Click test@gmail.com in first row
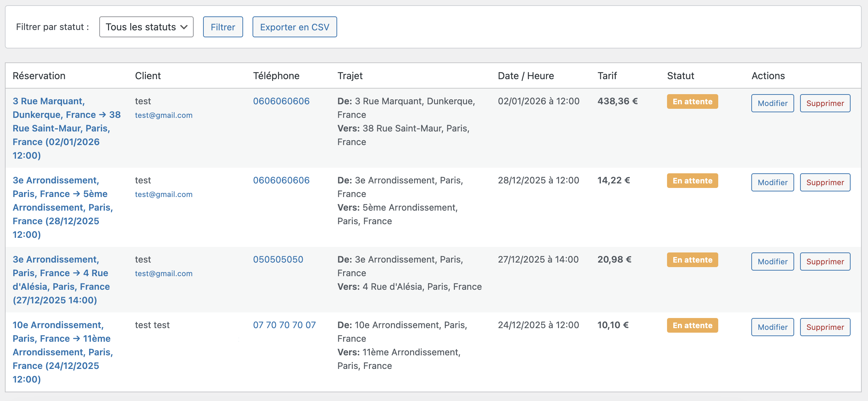The width and height of the screenshot is (868, 401). pos(164,115)
